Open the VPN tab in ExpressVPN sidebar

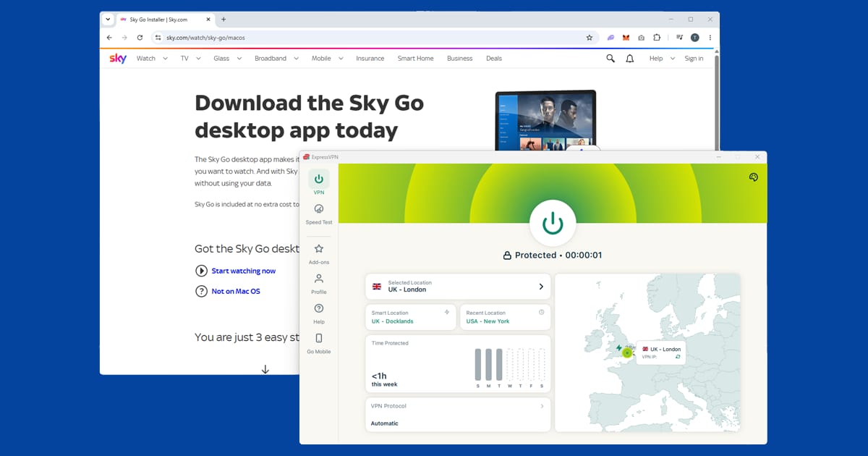click(319, 183)
